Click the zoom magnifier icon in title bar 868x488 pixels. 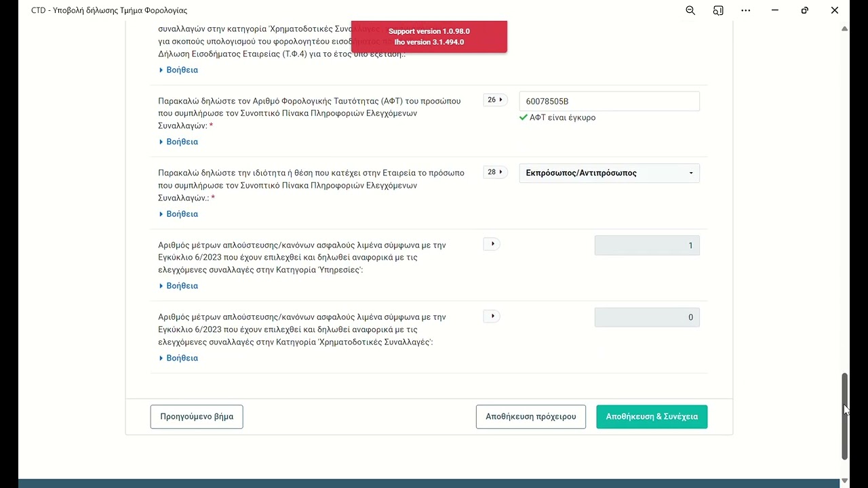[690, 10]
